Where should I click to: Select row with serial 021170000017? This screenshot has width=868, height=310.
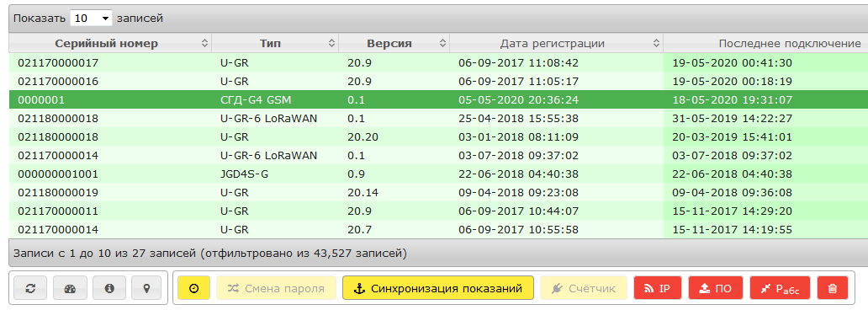pos(438,62)
